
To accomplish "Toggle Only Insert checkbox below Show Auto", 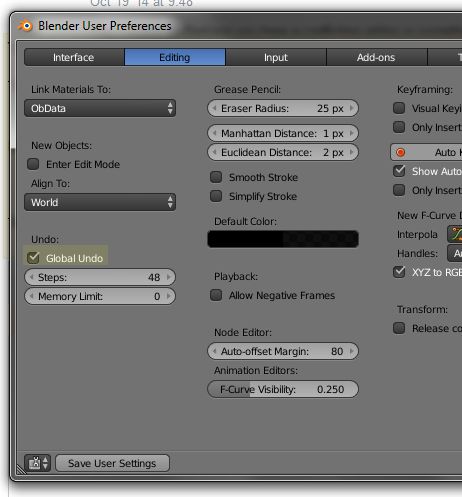I will pos(399,190).
